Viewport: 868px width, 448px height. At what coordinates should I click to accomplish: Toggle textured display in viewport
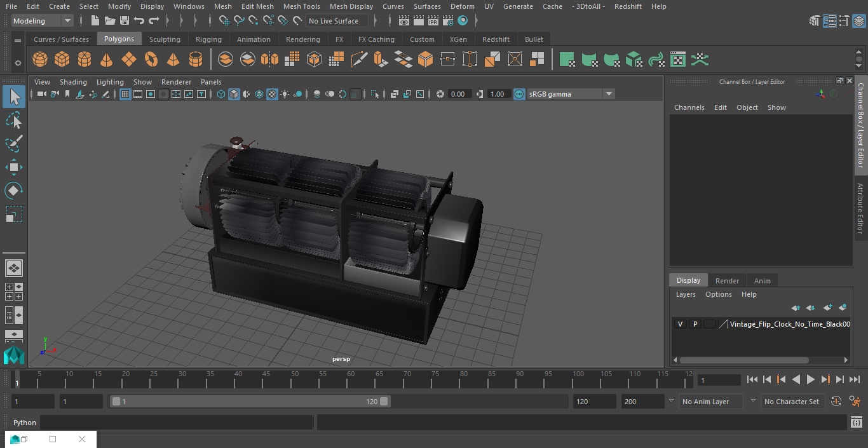(272, 94)
